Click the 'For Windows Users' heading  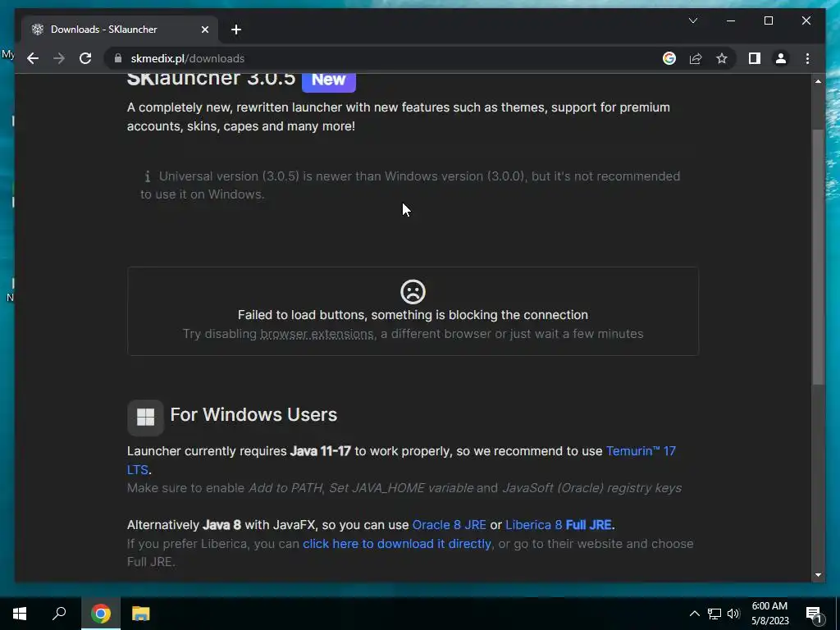253,414
